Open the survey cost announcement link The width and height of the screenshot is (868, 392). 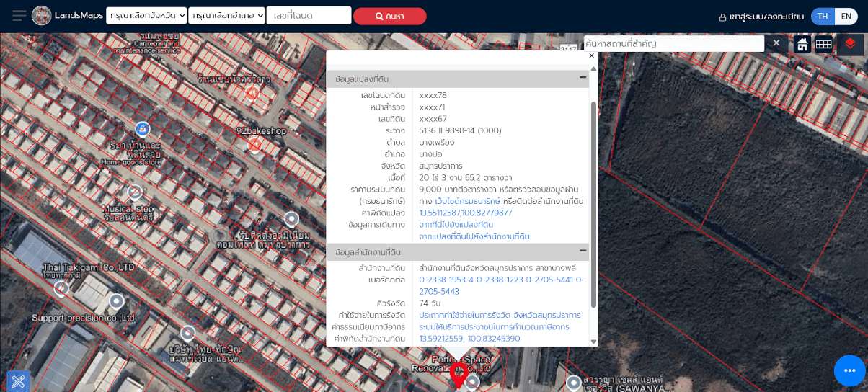coord(500,316)
